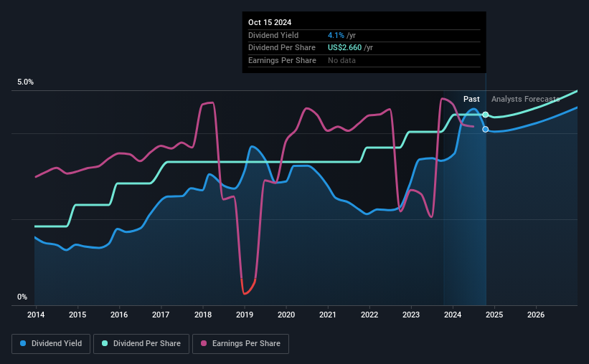Image resolution: width=589 pixels, height=364 pixels.
Task: Click the 2021 x-axis label
Action: (328, 315)
